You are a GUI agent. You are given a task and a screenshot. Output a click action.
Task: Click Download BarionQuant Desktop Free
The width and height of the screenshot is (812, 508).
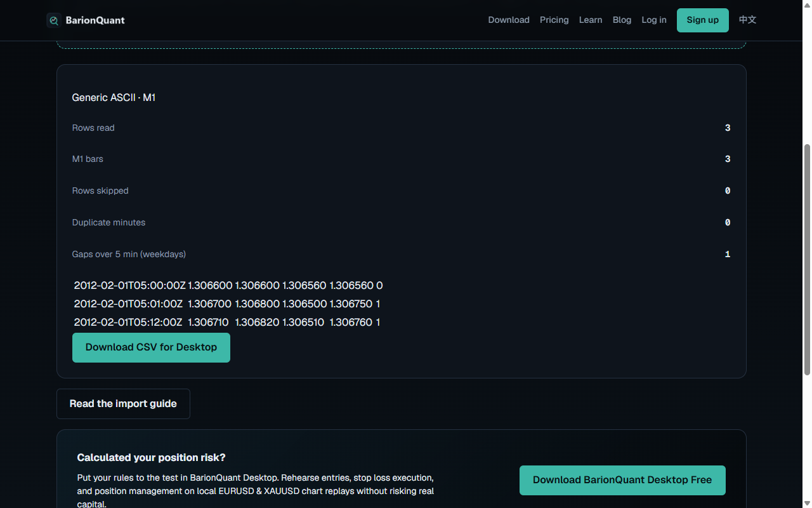(622, 480)
